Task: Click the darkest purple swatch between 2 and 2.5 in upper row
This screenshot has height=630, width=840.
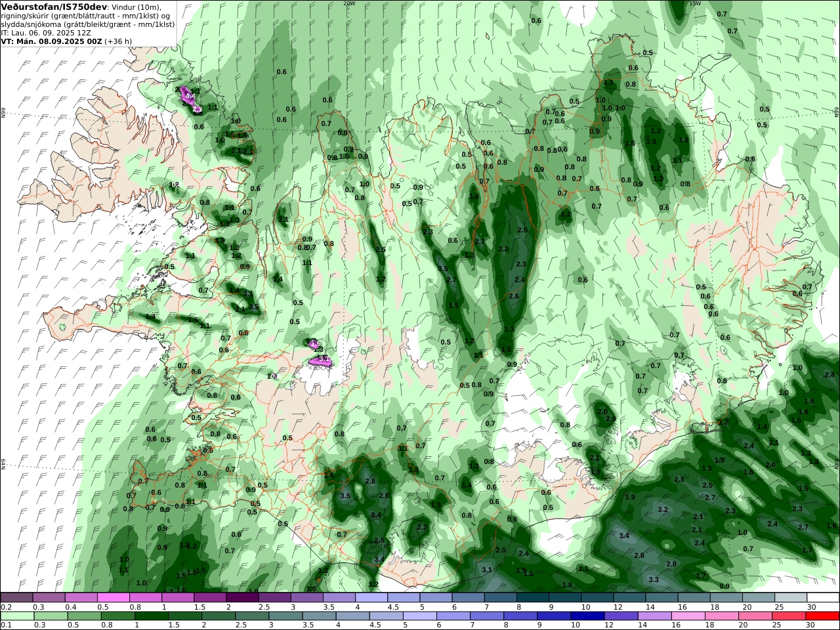Action: coord(241,598)
